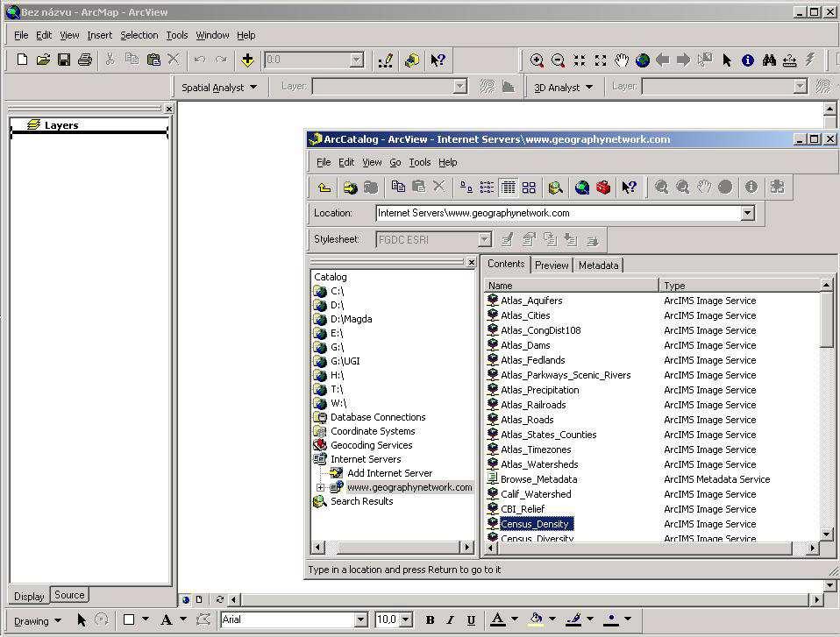The image size is (840, 637).
Task: Open a map file in ArcMap toolbar
Action: (43, 60)
